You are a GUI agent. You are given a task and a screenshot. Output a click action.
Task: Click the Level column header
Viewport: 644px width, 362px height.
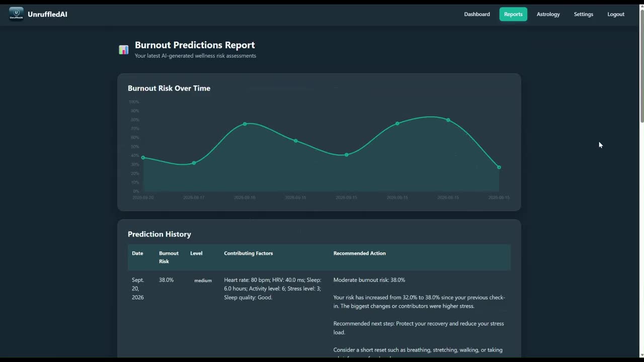tap(196, 253)
